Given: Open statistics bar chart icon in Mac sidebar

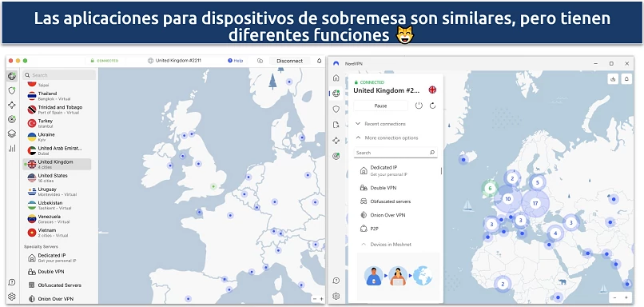Looking at the screenshot, I should [12, 148].
